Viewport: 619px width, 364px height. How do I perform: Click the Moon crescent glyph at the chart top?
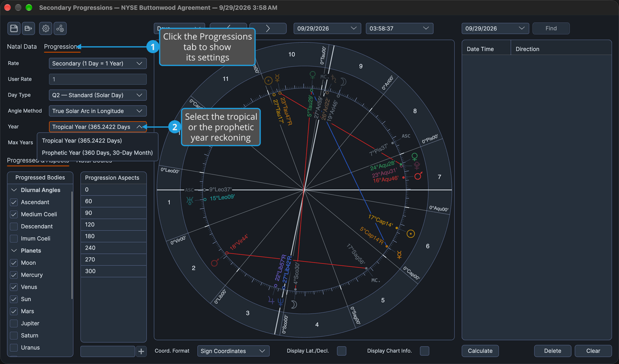click(x=343, y=82)
